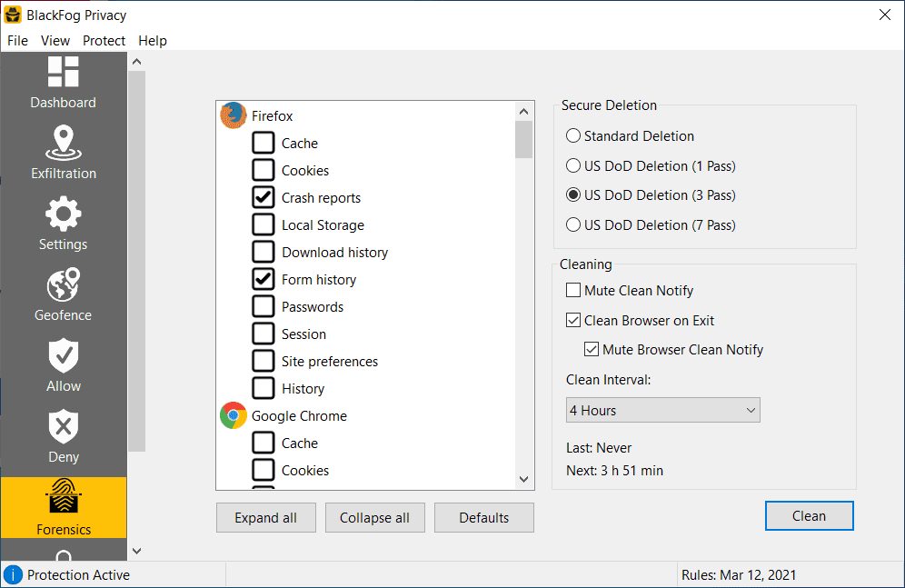Open the Clean Interval dropdown
This screenshot has width=905, height=588.
[662, 411]
